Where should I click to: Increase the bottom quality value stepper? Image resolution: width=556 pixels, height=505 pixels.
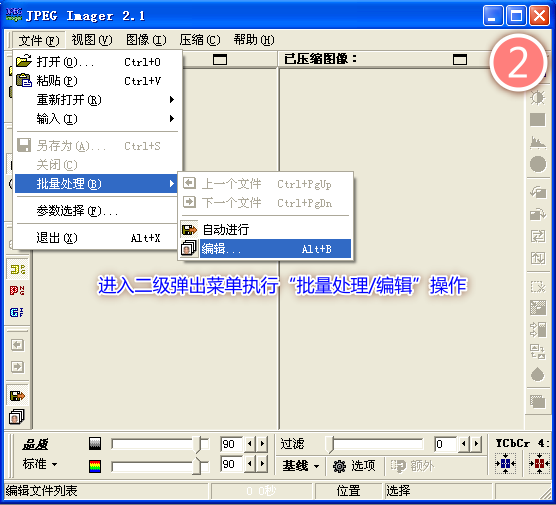[x=262, y=464]
